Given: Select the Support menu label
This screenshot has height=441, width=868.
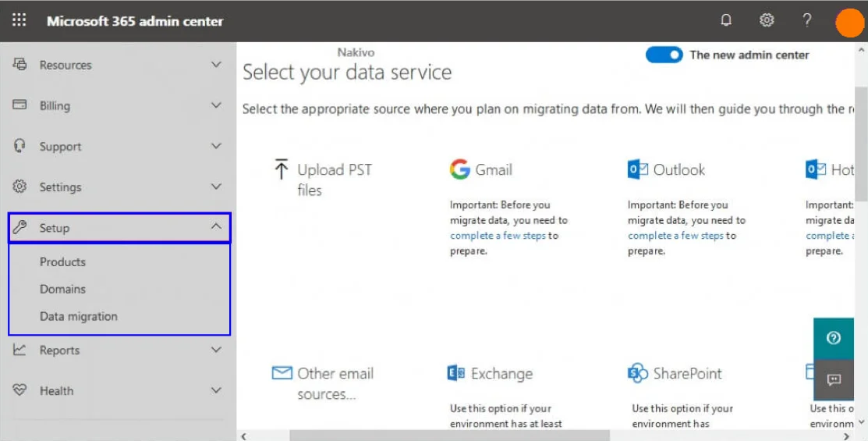Looking at the screenshot, I should coord(60,146).
